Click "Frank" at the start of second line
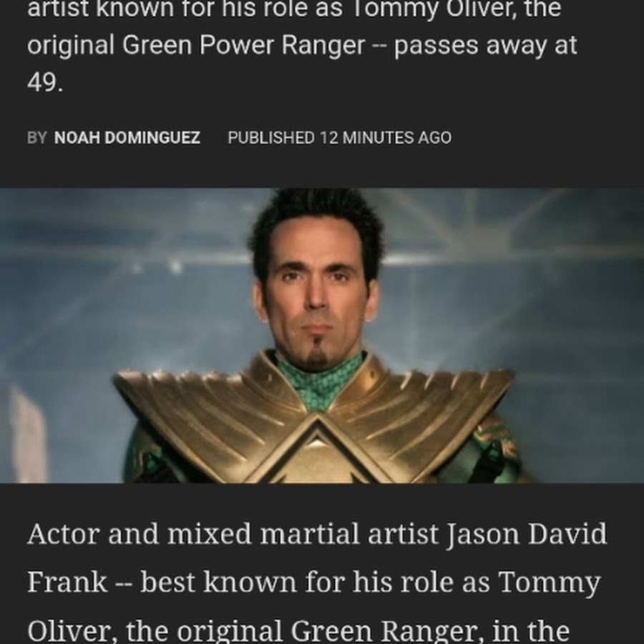Screen dimensions: 644x644 (67, 582)
